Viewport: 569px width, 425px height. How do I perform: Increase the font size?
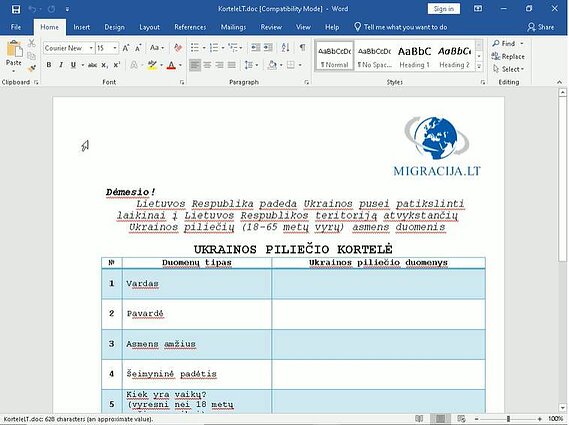click(126, 48)
